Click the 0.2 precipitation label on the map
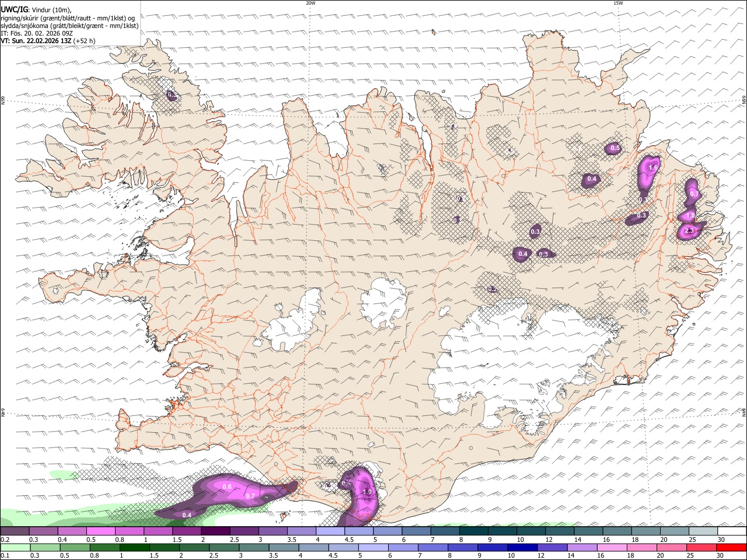Screen dimensions: 747x560 [x=492, y=289]
